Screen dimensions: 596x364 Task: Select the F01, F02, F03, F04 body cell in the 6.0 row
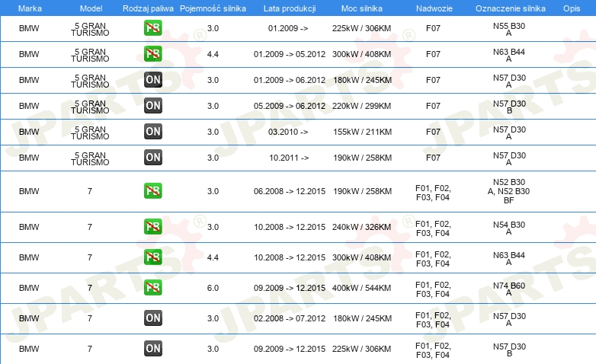coord(433,289)
